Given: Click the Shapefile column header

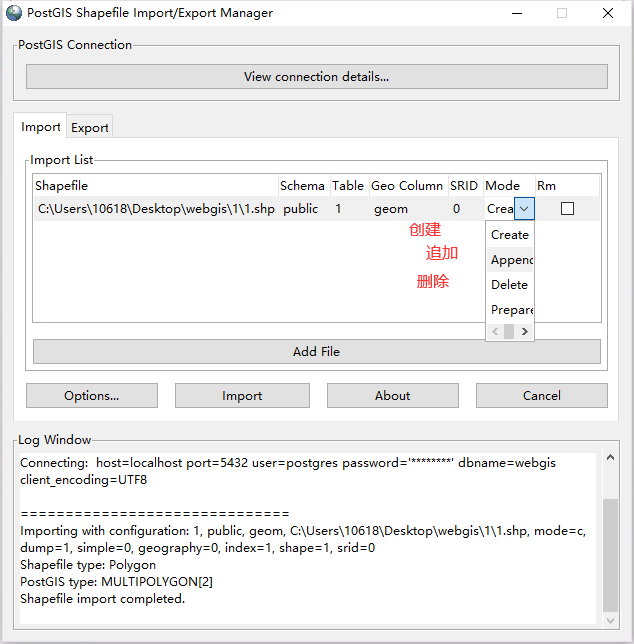Looking at the screenshot, I should pos(156,186).
